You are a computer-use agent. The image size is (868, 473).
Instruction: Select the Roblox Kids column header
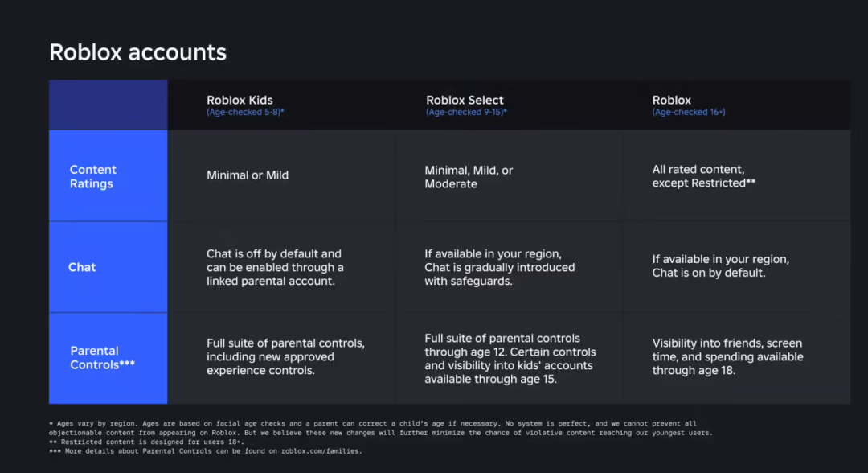coord(240,101)
